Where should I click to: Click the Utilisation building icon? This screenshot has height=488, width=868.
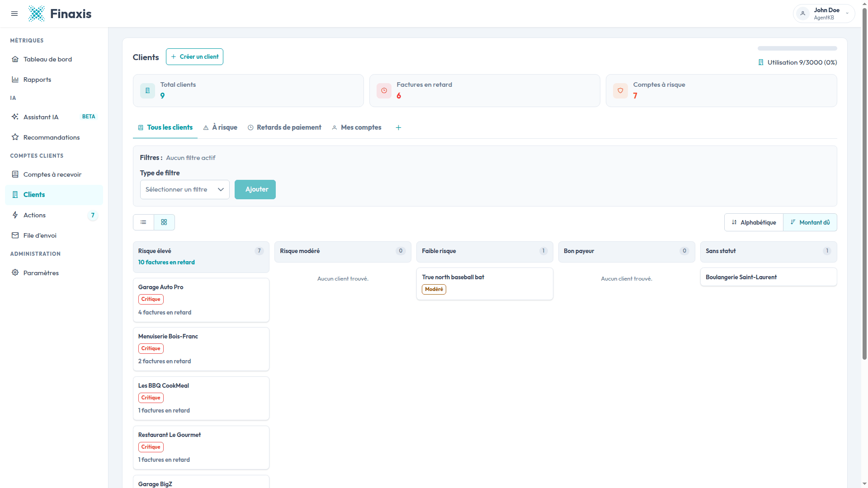click(761, 62)
